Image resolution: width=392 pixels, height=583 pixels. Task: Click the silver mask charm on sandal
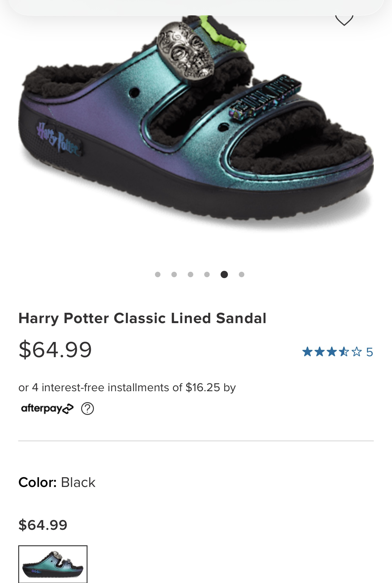coord(184,52)
